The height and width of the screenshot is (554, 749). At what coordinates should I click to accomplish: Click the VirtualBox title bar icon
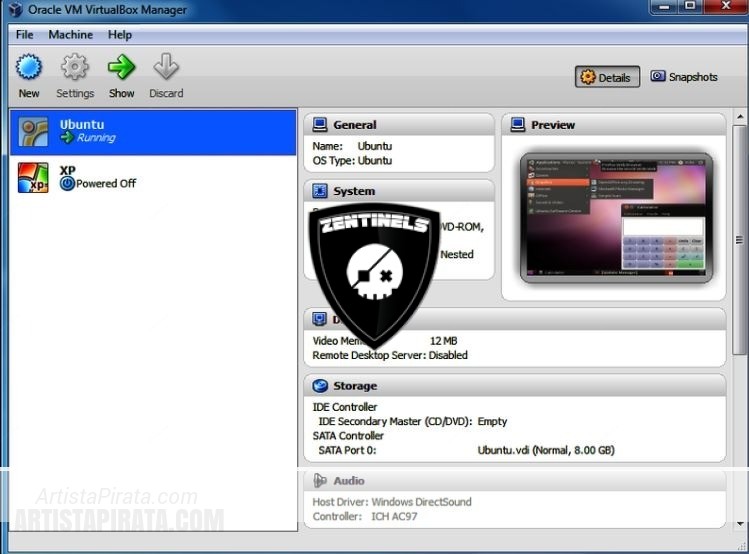click(x=15, y=10)
